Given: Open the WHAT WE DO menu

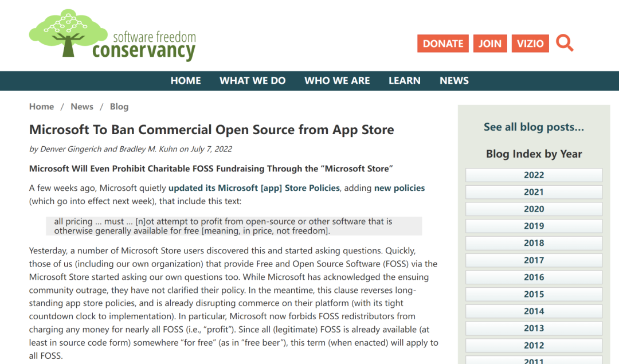Looking at the screenshot, I should [252, 80].
